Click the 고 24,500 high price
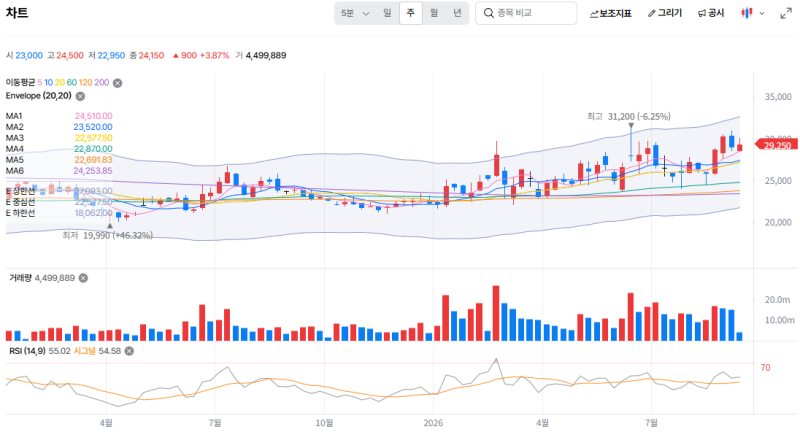This screenshot has height=432, width=800. [65, 56]
